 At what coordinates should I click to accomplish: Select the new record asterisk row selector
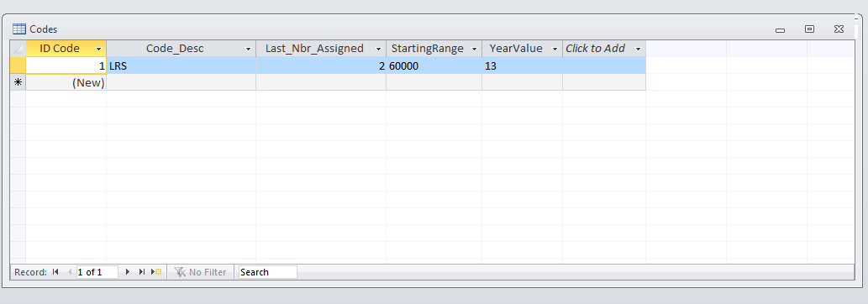point(18,82)
